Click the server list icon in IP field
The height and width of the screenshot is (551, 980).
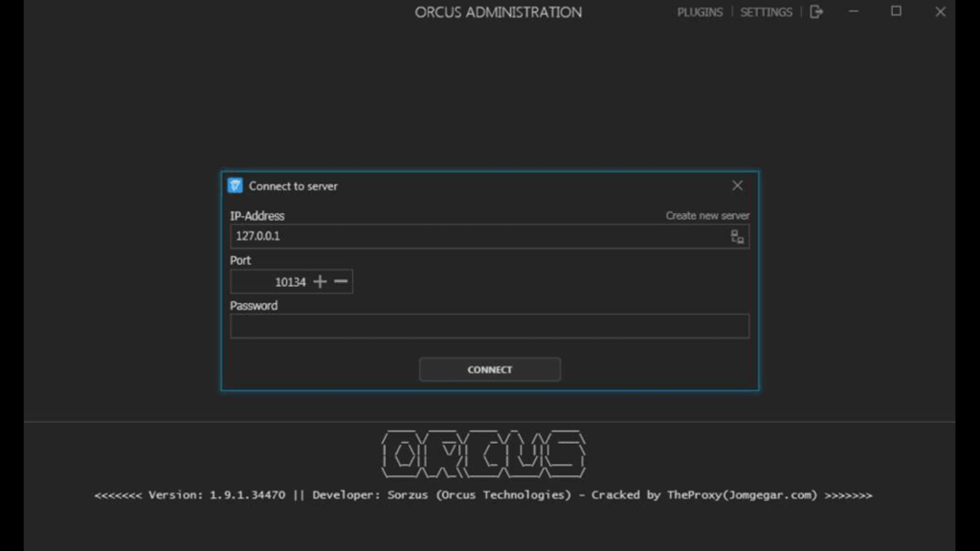738,237
